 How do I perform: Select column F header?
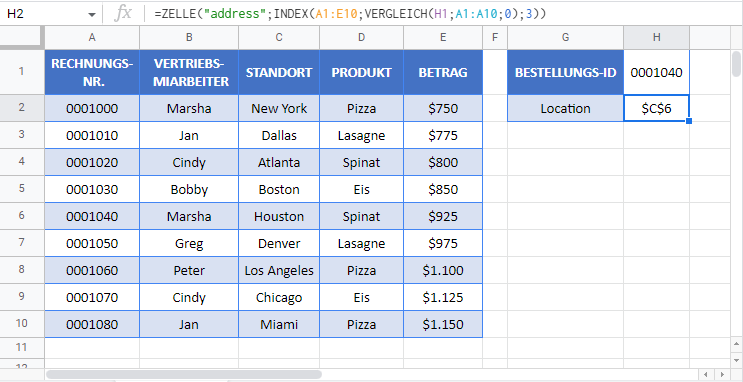(495, 37)
